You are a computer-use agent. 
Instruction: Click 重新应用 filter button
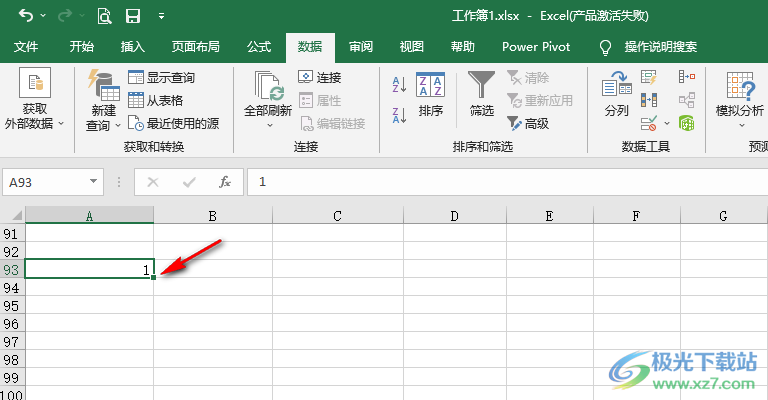(x=539, y=100)
